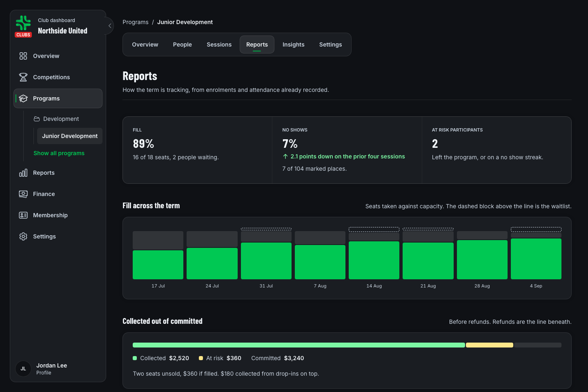The image size is (588, 392).
Task: Click the 89% fill value
Action: click(x=143, y=144)
